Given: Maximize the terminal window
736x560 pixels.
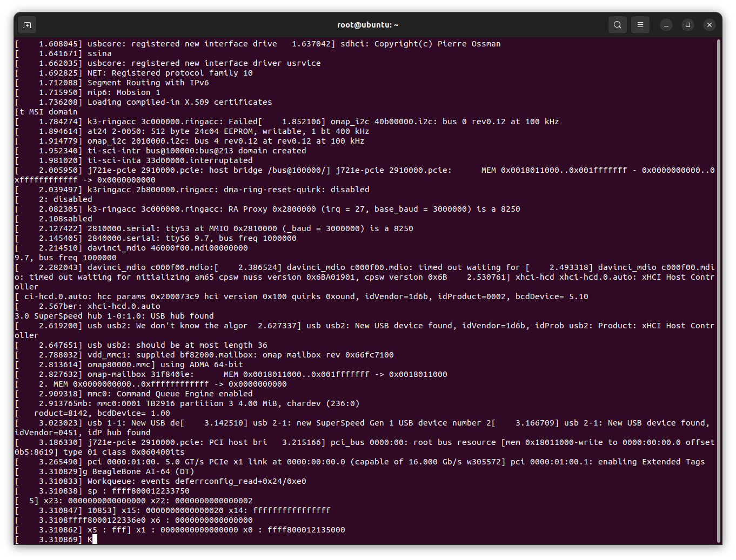Looking at the screenshot, I should point(688,25).
